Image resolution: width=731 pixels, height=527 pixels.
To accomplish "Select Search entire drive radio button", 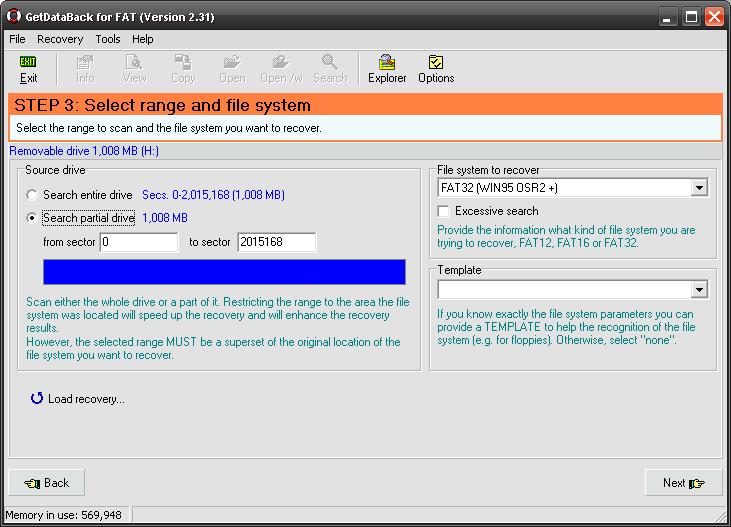I will point(32,195).
